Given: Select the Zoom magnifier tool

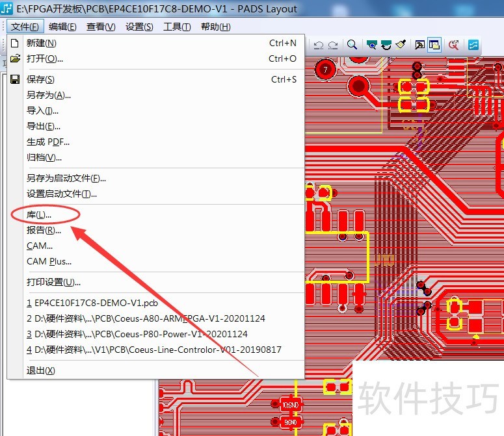Looking at the screenshot, I should (352, 45).
